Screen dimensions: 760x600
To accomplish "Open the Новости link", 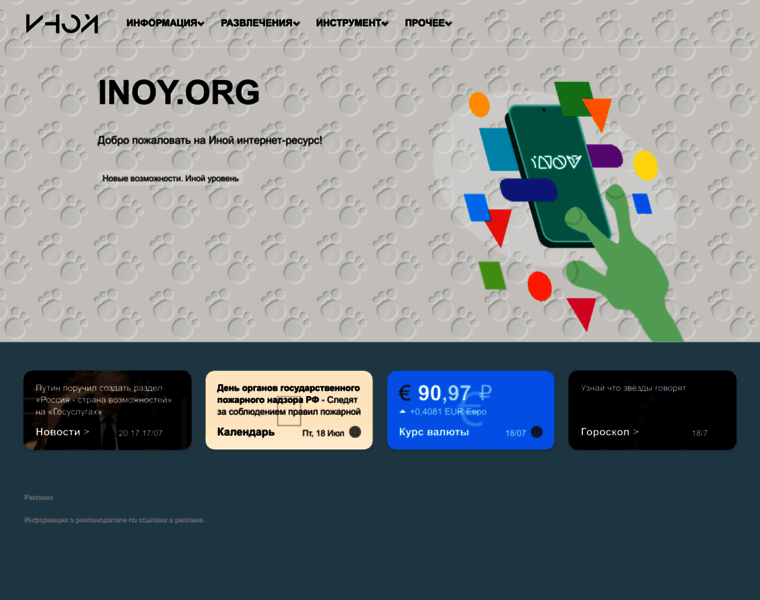I will (x=63, y=432).
